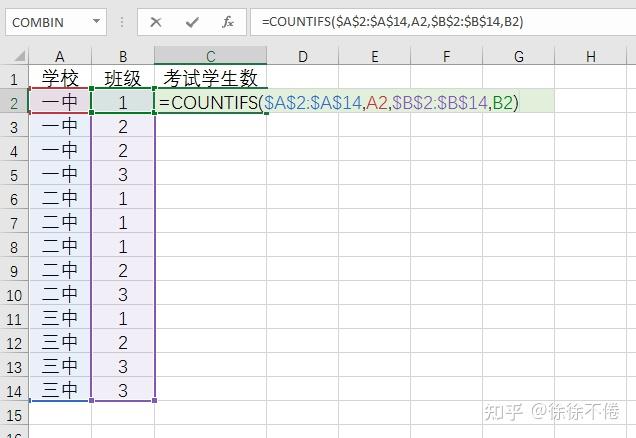Click the 考试学生数 header cell

[211, 77]
